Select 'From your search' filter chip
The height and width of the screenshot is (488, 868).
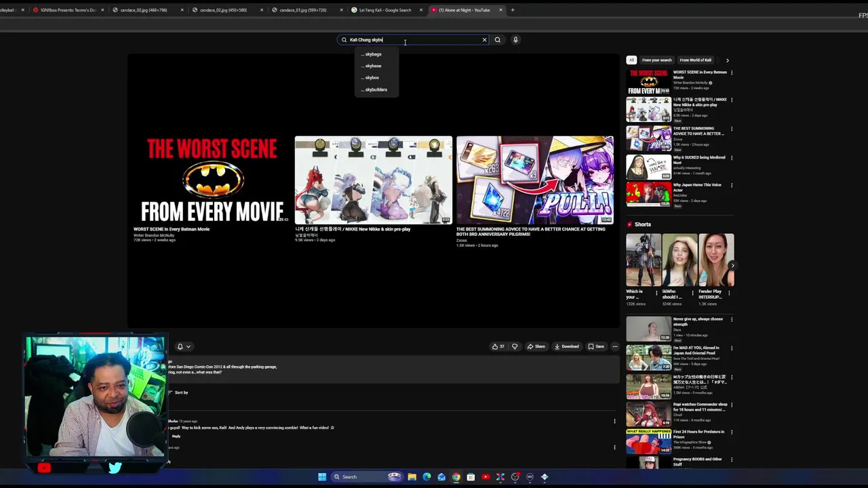(656, 60)
